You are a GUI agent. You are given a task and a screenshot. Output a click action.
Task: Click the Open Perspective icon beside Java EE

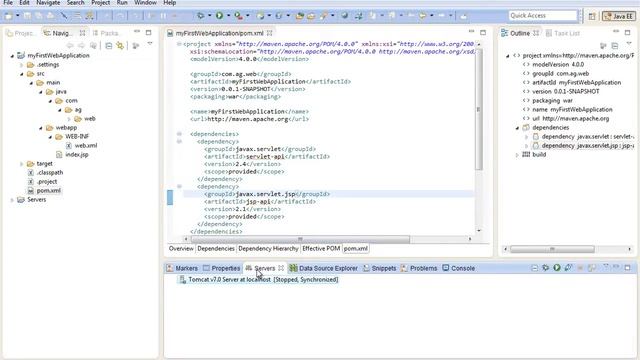click(592, 16)
